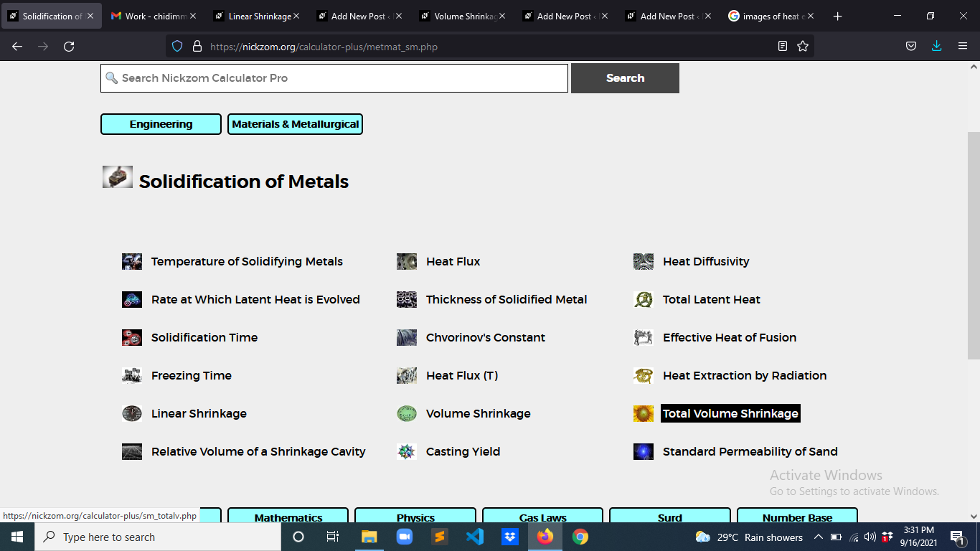Open Visual Studio Code from the taskbar
Screen dimensions: 980x551
[474, 537]
